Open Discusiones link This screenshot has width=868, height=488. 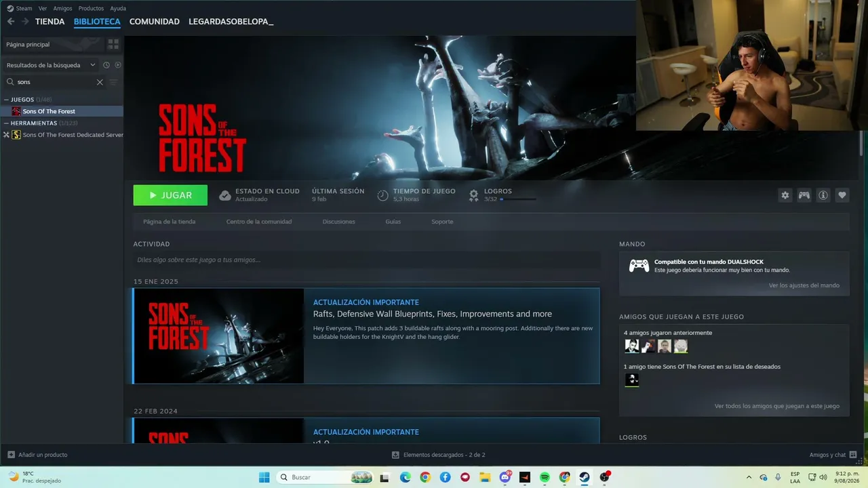[x=339, y=222]
